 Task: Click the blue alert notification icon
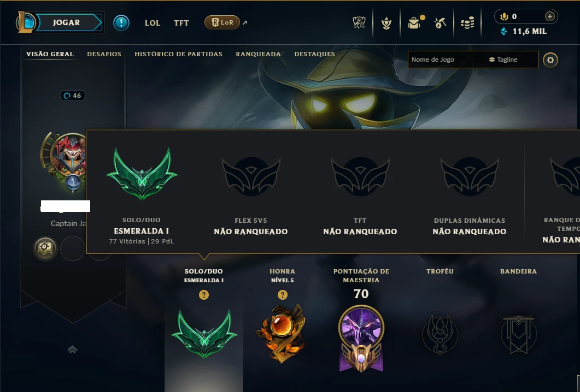pos(121,23)
